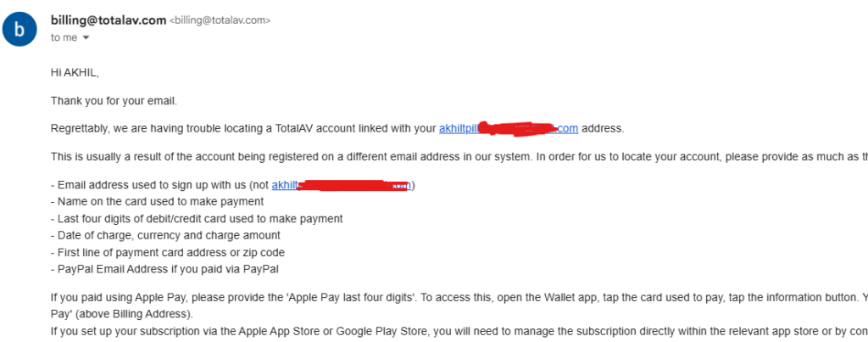The height and width of the screenshot is (342, 868).
Task: Click the 'PayPal Email Address' bullet line
Action: [x=164, y=269]
